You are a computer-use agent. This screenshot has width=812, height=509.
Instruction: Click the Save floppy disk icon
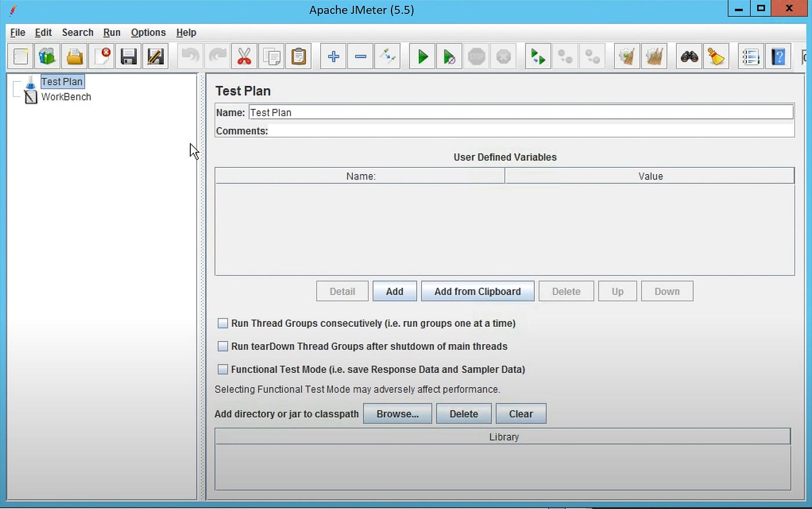tap(128, 56)
